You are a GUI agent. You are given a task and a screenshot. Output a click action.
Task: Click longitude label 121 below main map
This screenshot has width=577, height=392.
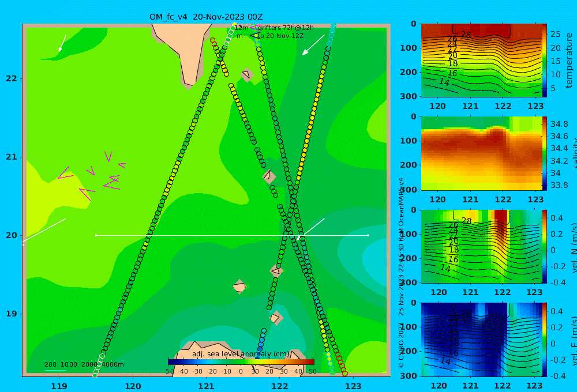click(x=207, y=386)
